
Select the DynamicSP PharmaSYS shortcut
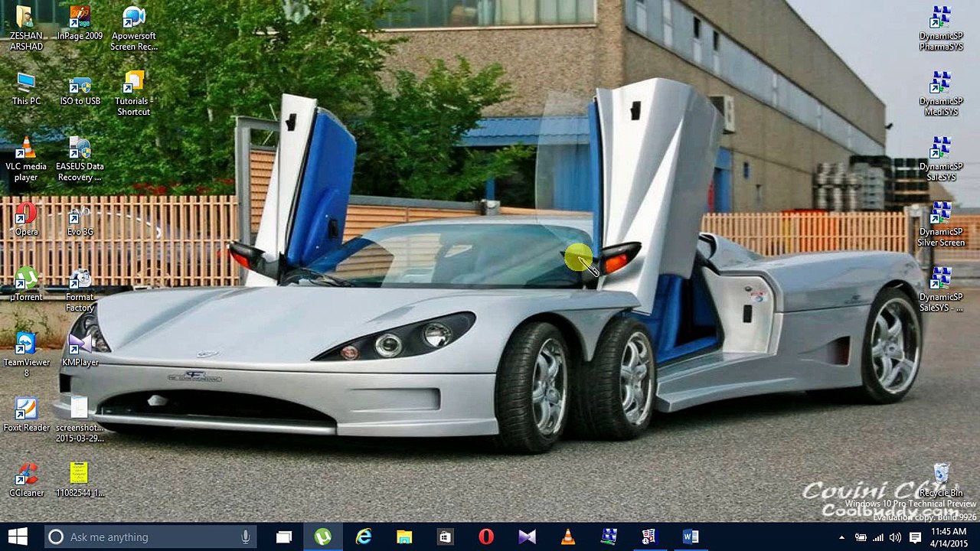click(x=940, y=29)
